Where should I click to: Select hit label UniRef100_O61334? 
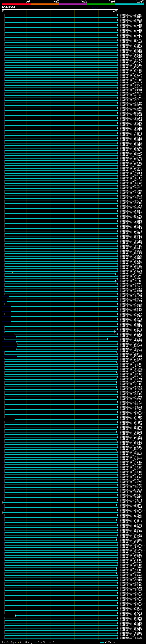[x=131, y=424]
